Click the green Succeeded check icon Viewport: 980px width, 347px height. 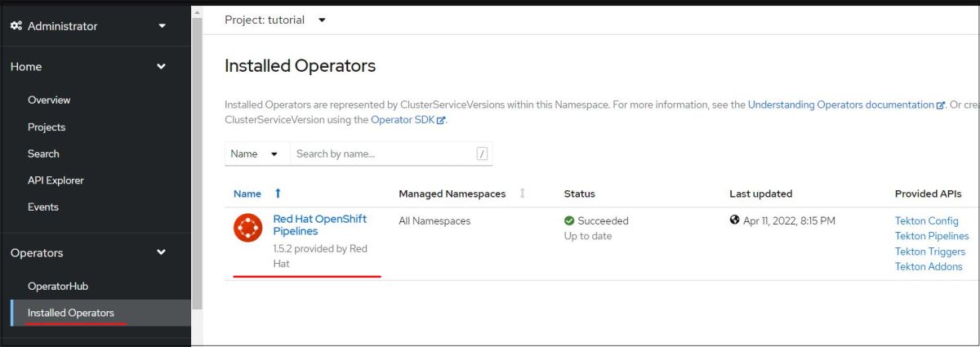coord(569,220)
